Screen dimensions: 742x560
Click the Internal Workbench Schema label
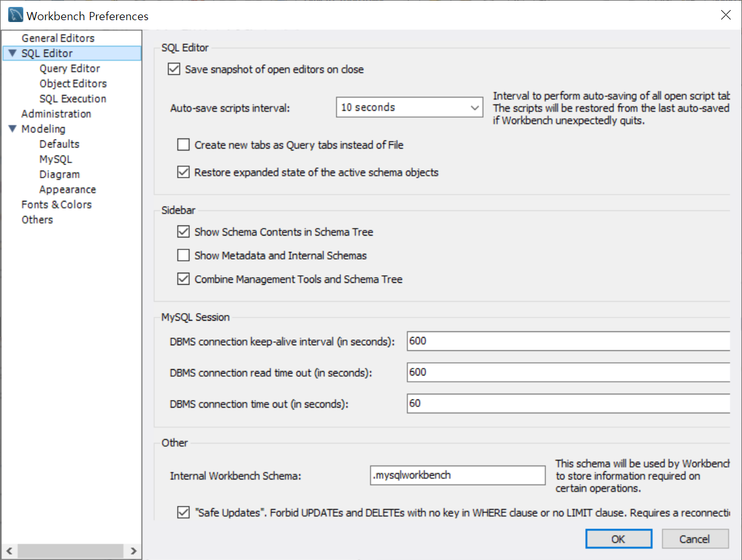[x=236, y=476]
